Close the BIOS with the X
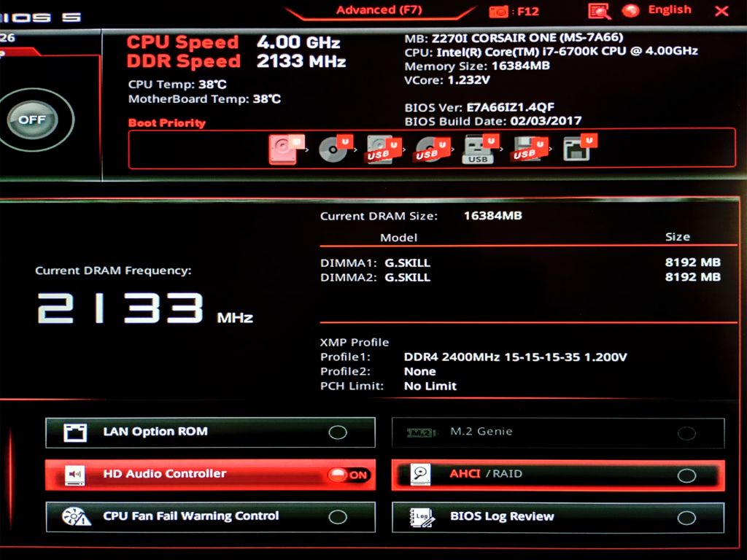Image resolution: width=747 pixels, height=560 pixels. (x=721, y=10)
